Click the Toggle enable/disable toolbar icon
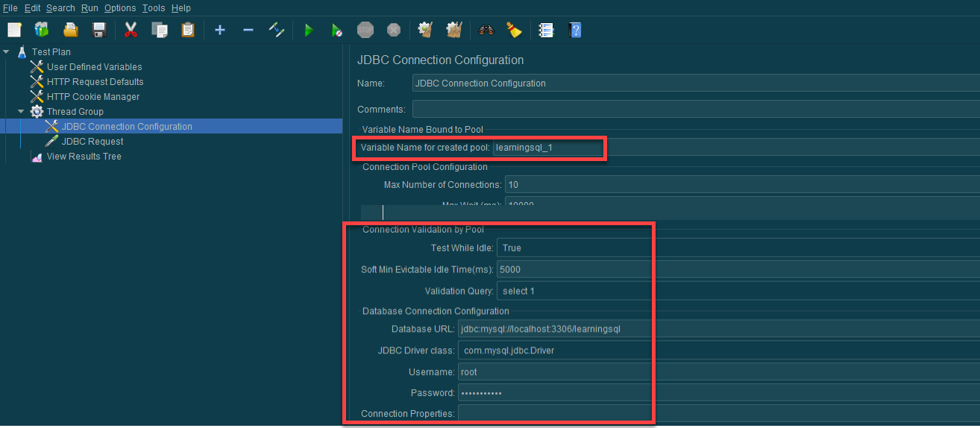The image size is (980, 428). click(277, 30)
